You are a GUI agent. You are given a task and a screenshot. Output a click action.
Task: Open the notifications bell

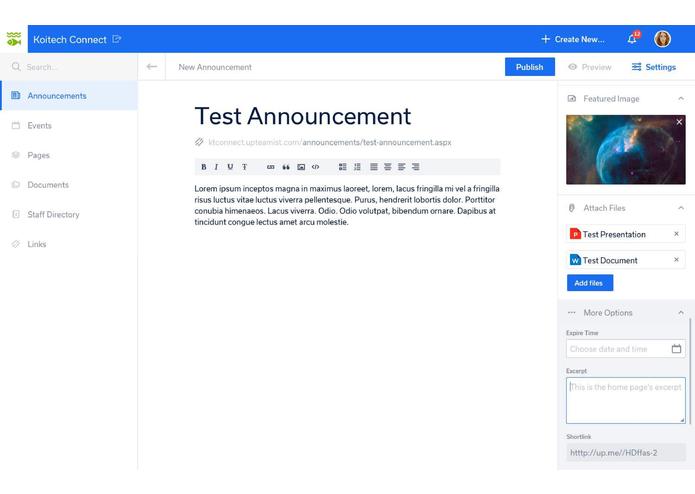click(632, 39)
